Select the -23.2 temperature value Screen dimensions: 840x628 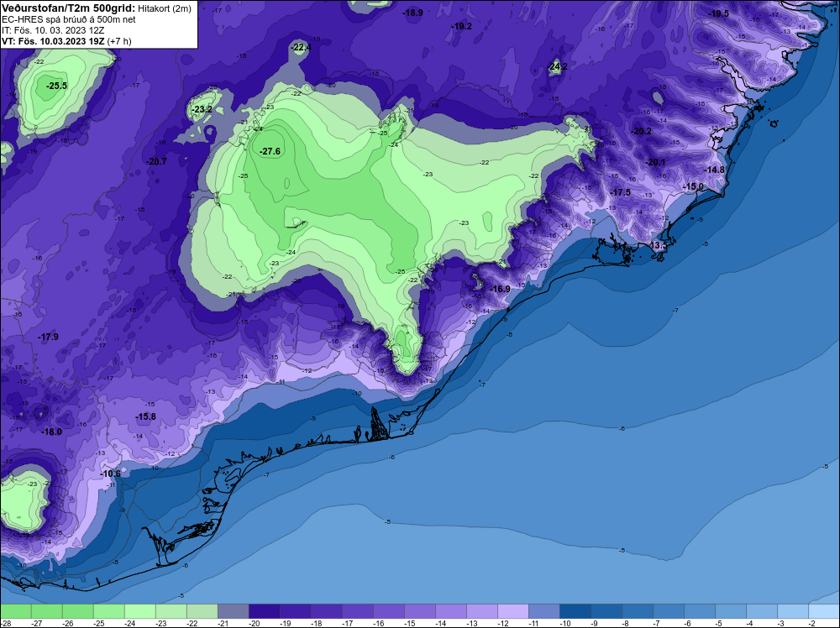[x=202, y=110]
